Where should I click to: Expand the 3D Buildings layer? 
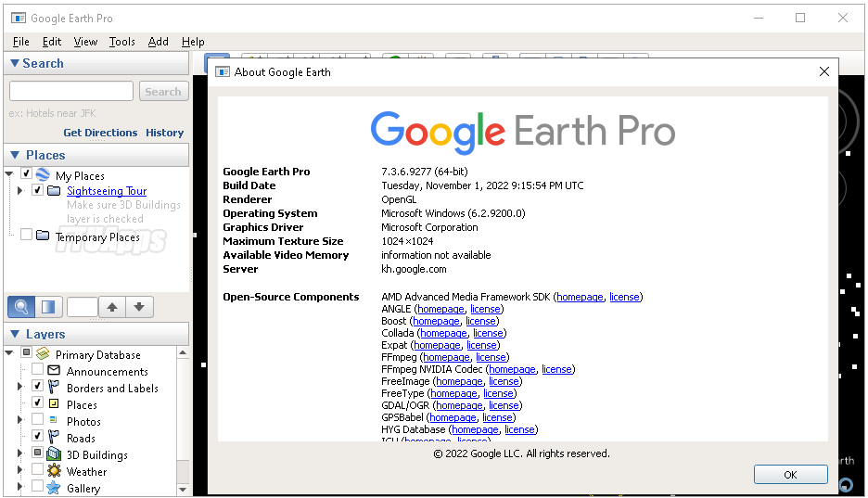[x=19, y=453]
